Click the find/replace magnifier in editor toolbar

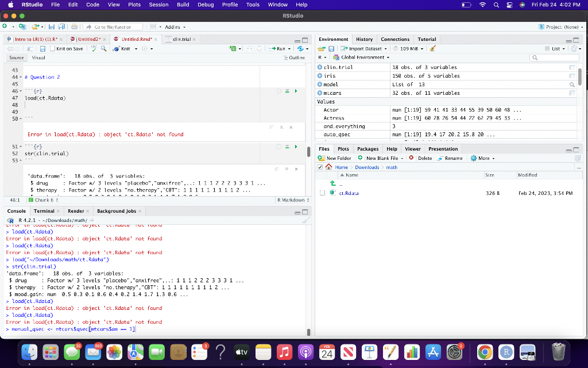[103, 49]
